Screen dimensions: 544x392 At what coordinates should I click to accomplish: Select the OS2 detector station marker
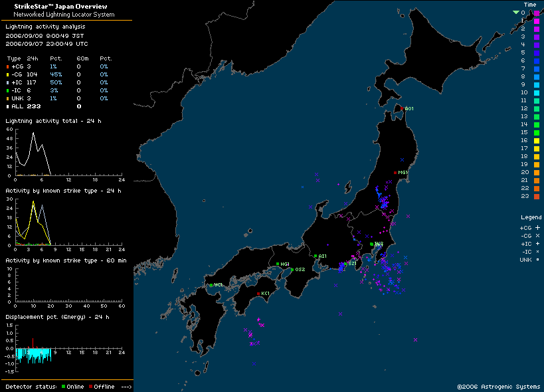coord(292,270)
